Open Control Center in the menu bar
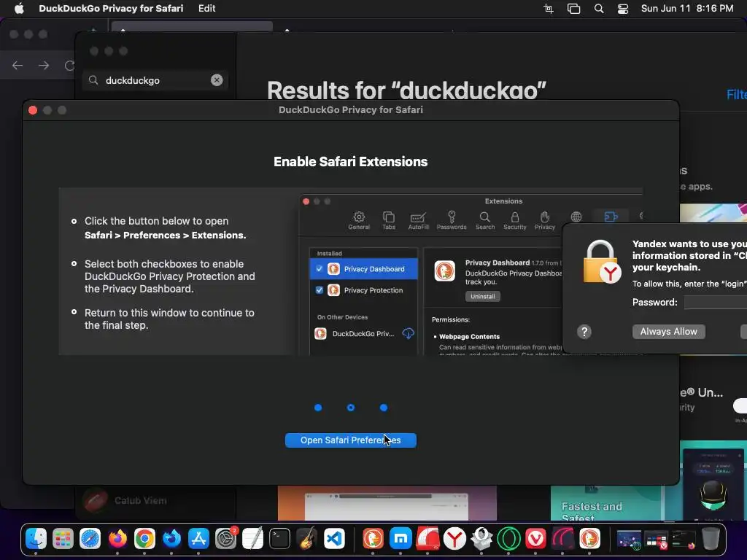 (x=623, y=9)
